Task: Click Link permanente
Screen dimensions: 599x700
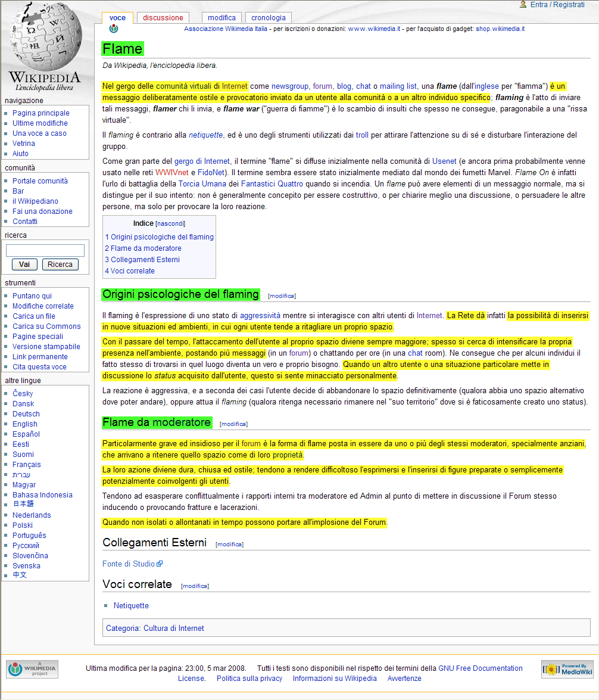Action: point(40,357)
